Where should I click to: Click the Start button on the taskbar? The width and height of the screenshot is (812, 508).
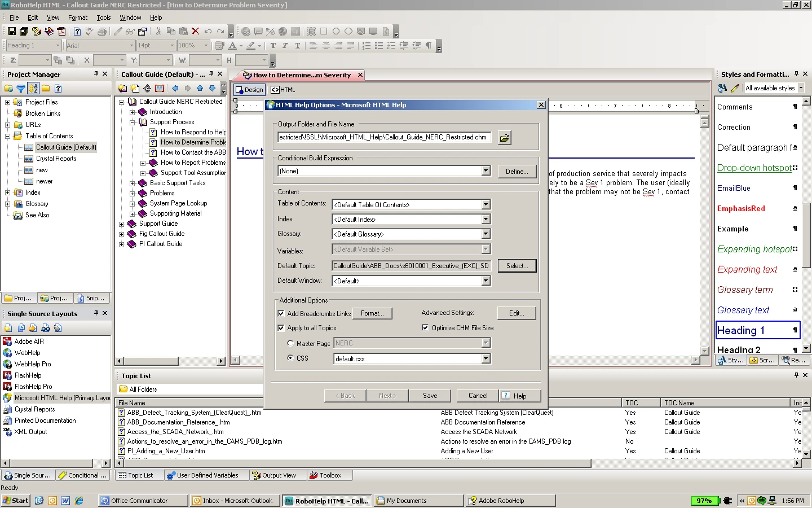click(15, 501)
